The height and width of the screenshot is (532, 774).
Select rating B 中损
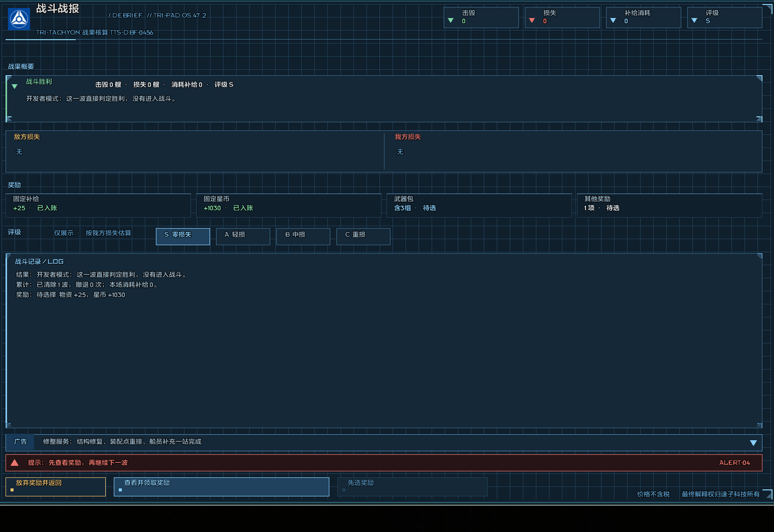pyautogui.click(x=304, y=236)
